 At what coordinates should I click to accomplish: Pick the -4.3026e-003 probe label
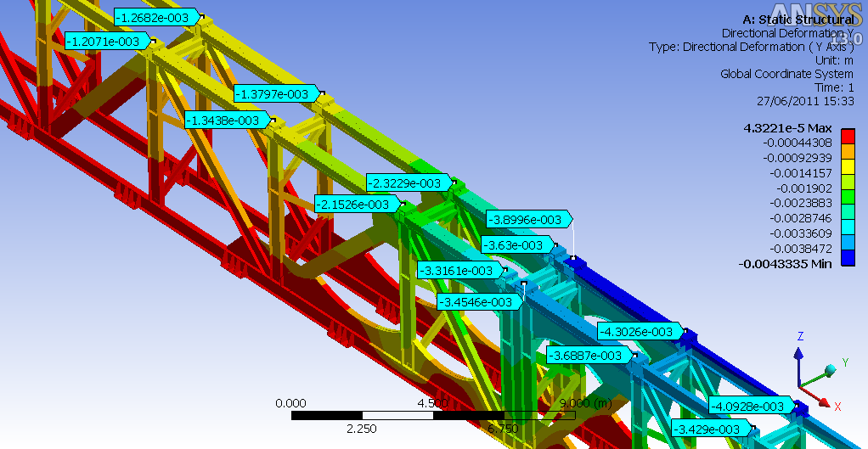[x=640, y=331]
